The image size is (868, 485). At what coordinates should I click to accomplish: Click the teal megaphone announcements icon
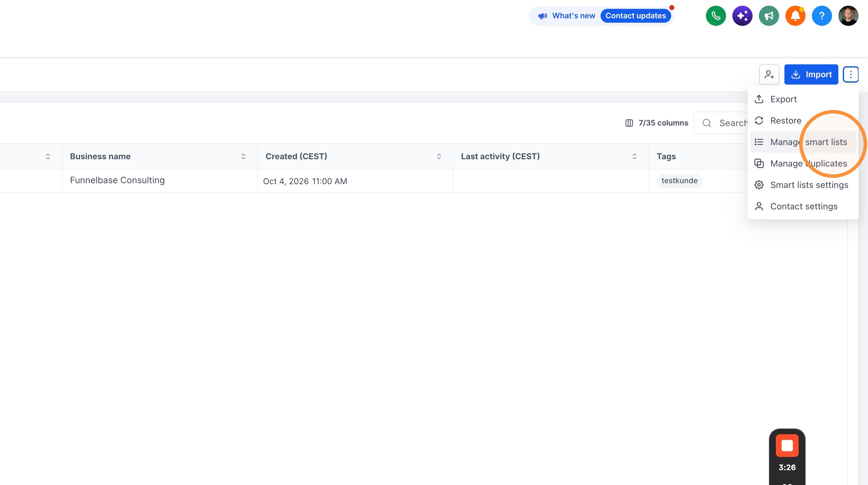coord(769,16)
